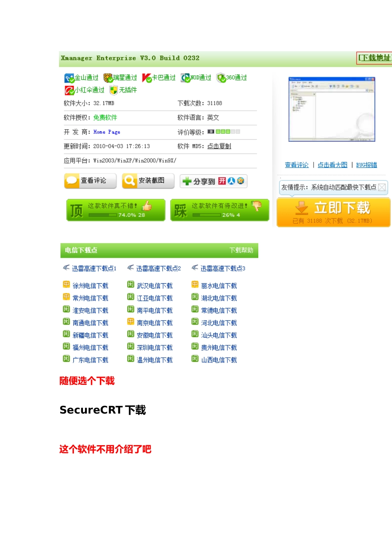Click 常州电信下载 link

(90, 298)
